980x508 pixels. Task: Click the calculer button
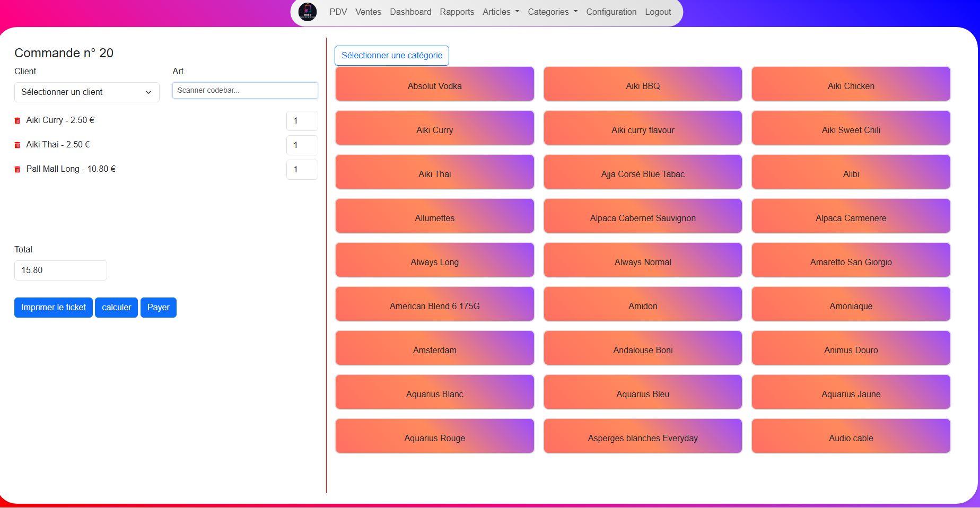116,308
